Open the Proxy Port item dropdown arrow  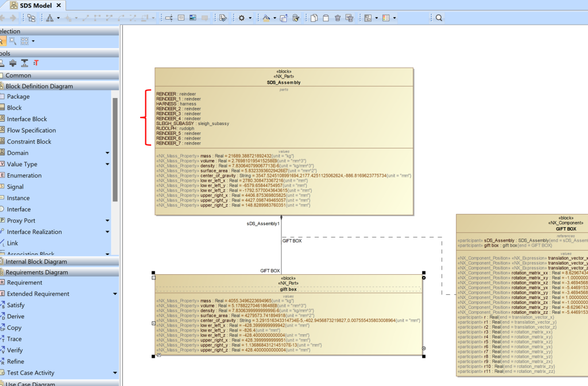click(x=107, y=220)
